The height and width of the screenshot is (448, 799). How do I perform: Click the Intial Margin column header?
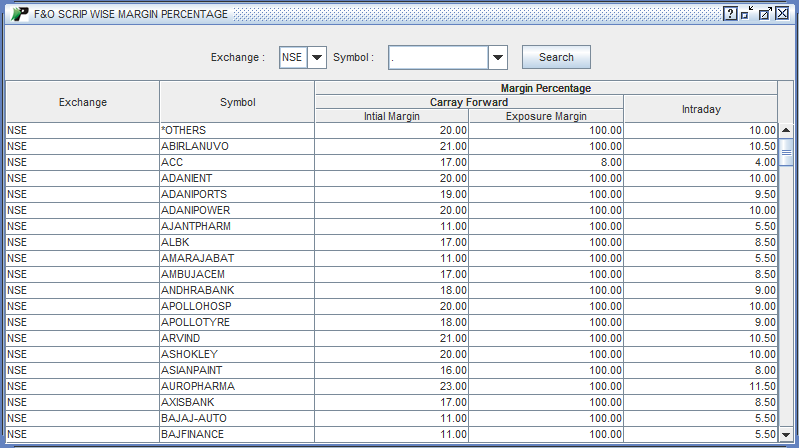tap(391, 116)
